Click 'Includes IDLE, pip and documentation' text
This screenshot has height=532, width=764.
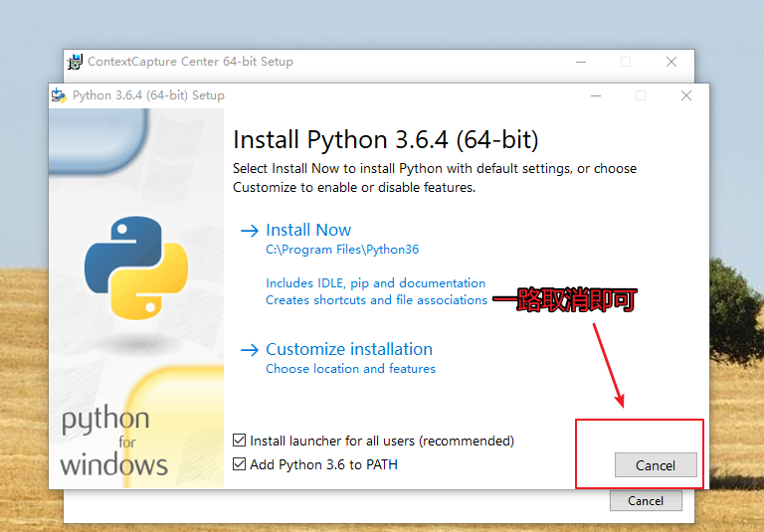[x=376, y=283]
